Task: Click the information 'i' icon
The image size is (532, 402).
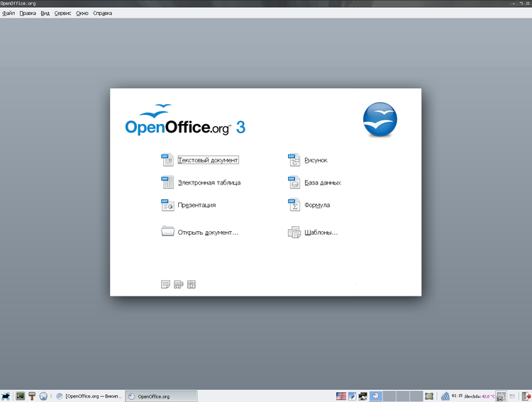Action: (192, 284)
